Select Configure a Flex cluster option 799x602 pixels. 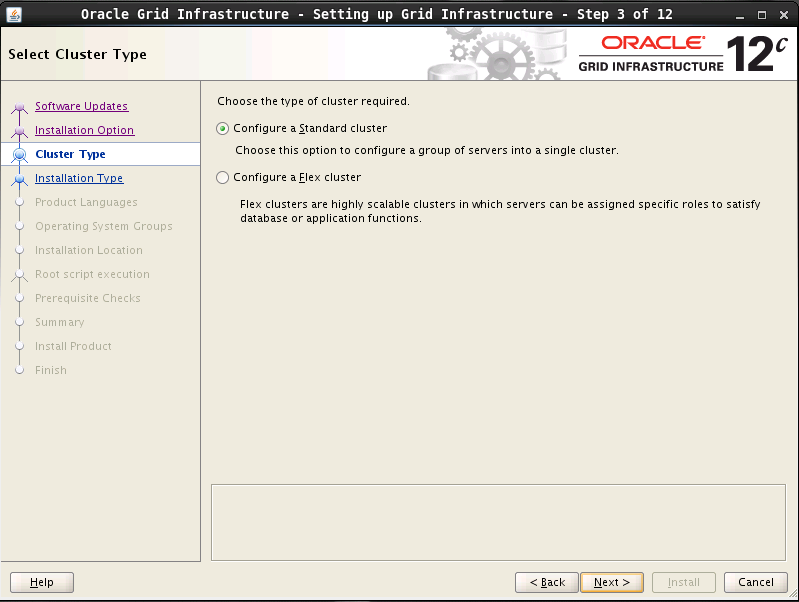tap(223, 178)
